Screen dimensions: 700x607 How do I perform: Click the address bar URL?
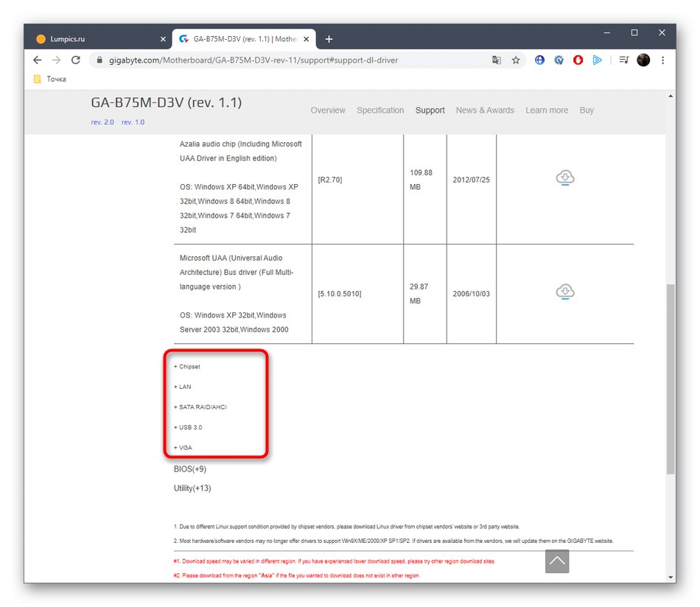(253, 60)
